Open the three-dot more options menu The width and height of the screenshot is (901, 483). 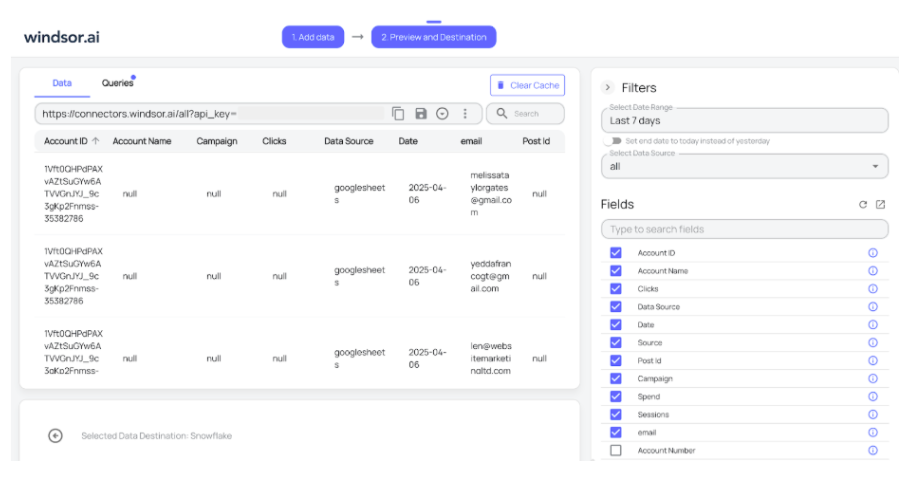pyautogui.click(x=465, y=114)
